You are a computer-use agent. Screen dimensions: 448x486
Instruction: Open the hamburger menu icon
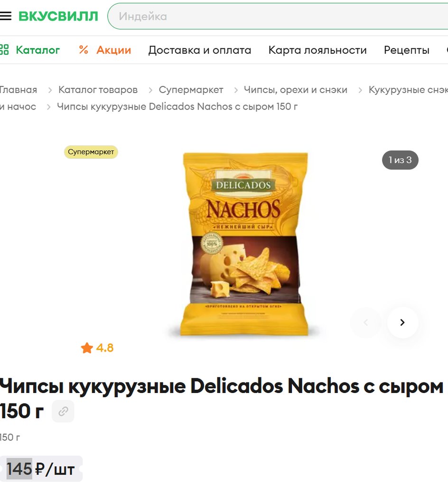tap(5, 16)
